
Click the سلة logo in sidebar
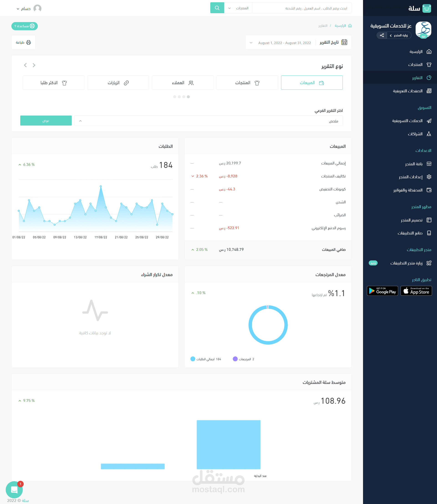coord(419,8)
